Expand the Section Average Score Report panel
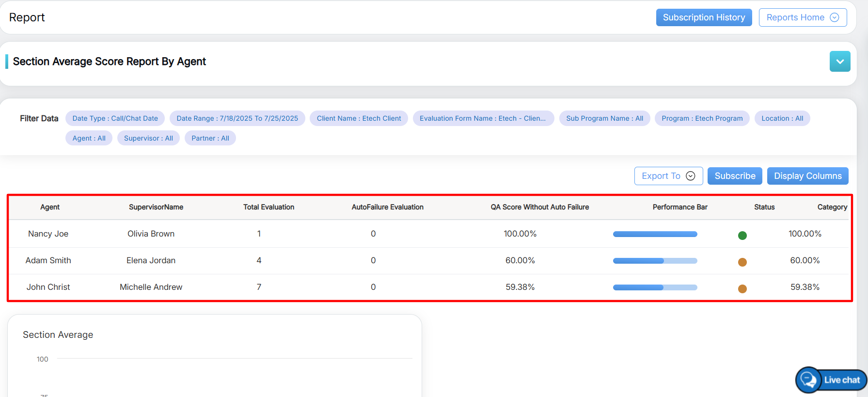The height and width of the screenshot is (397, 868). (x=839, y=62)
